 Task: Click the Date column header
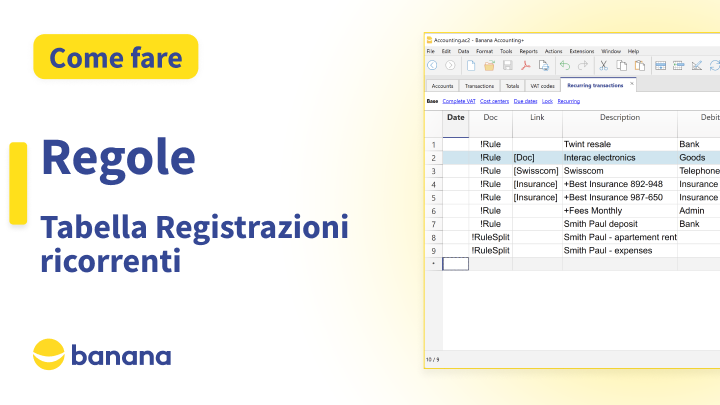pyautogui.click(x=456, y=124)
